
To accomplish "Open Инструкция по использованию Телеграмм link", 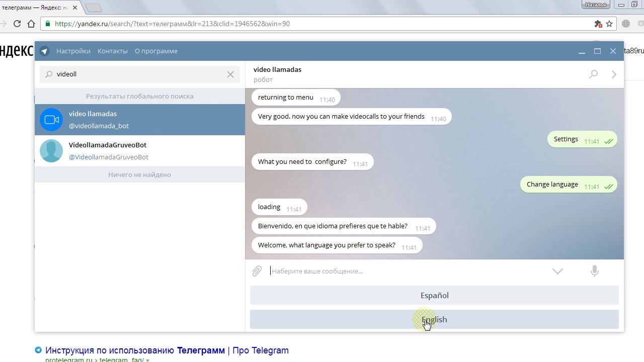I will [x=167, y=350].
